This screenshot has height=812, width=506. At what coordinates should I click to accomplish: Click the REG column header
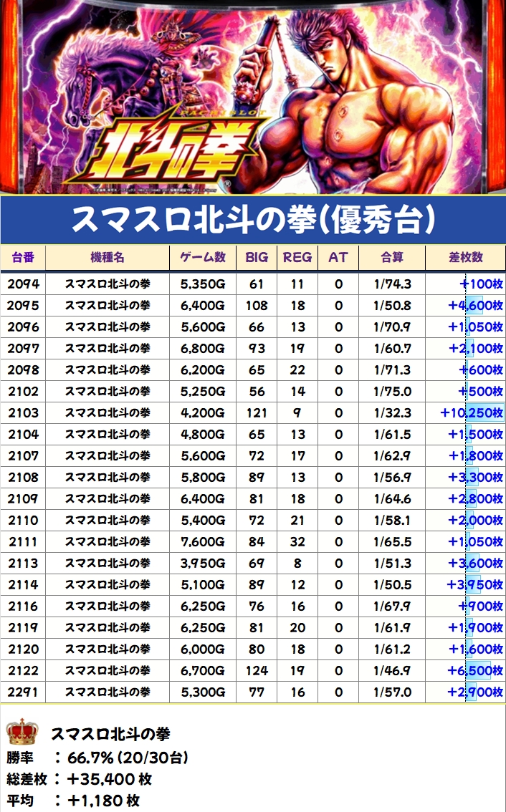pos(297,258)
